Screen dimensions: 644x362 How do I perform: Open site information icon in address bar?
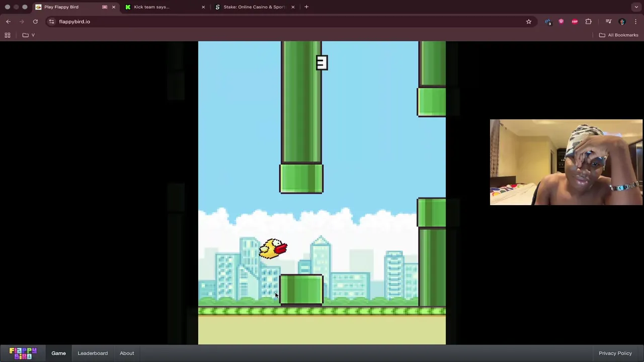(x=51, y=22)
